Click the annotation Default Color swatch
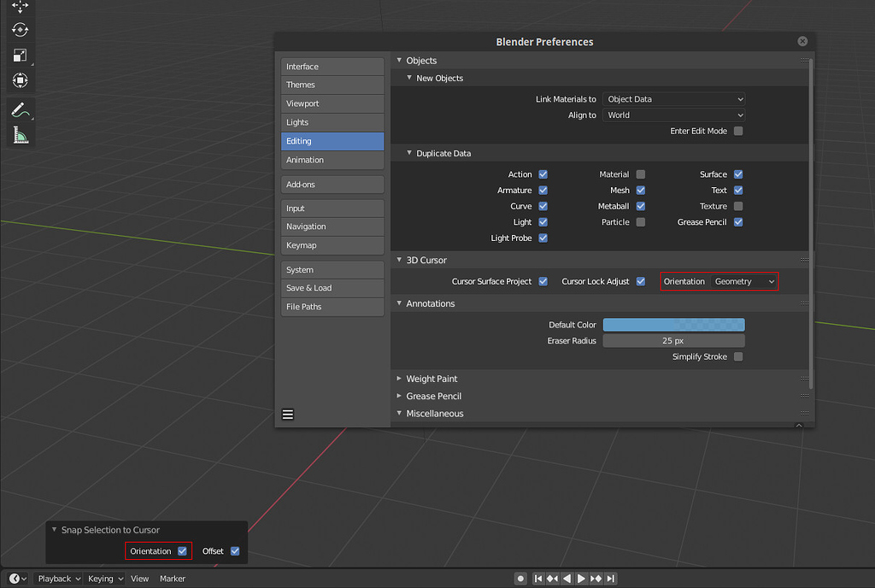875x588 pixels. click(x=673, y=325)
